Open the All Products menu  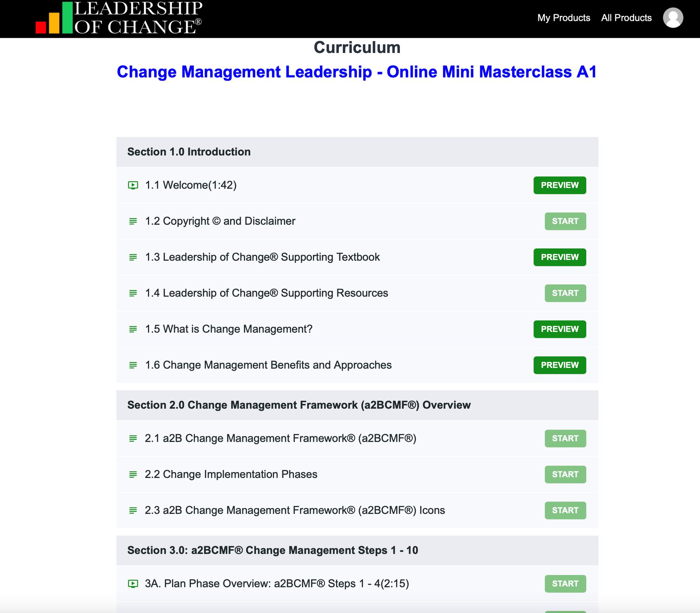tap(626, 18)
